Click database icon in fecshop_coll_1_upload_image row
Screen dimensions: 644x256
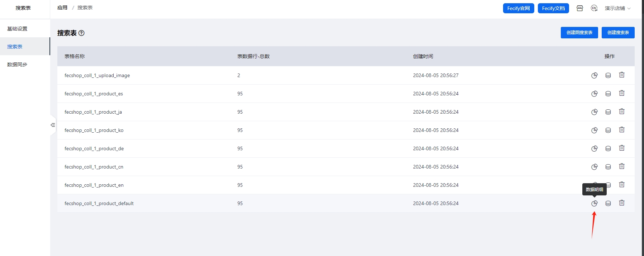click(x=608, y=75)
